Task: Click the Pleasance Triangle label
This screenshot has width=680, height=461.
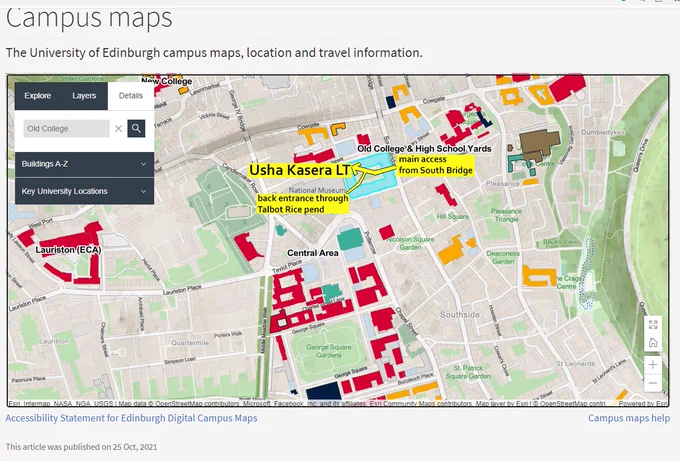Action: point(507,215)
